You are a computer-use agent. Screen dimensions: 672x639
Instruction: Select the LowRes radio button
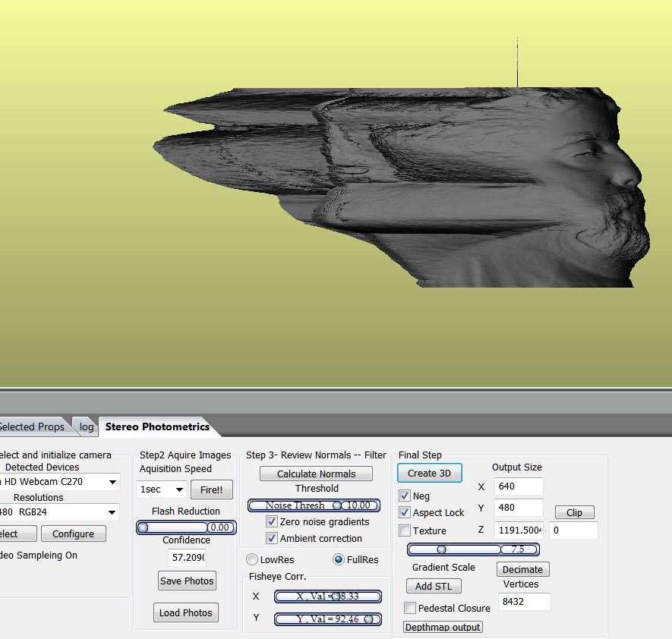253,559
